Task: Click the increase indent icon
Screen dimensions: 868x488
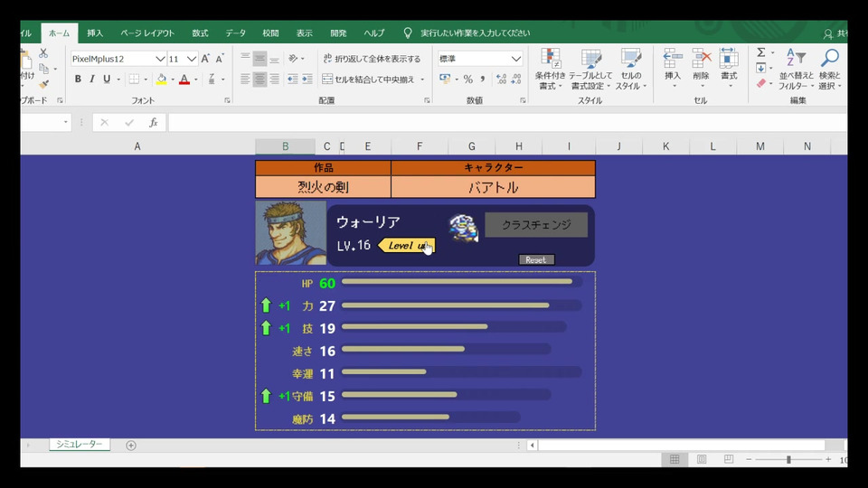Action: pyautogui.click(x=307, y=80)
